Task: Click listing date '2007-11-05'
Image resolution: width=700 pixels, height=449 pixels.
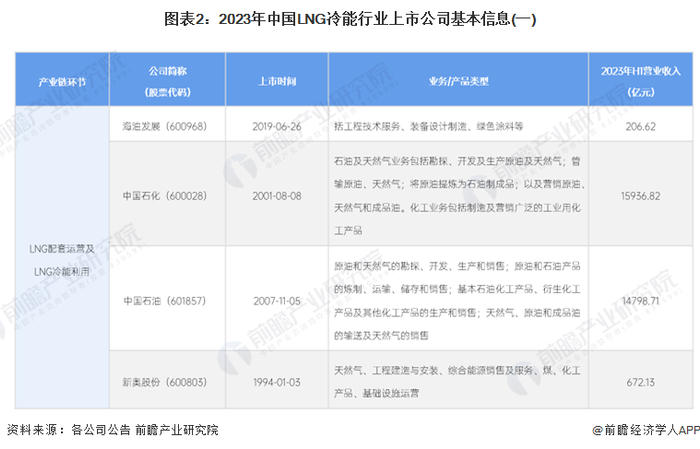Action: point(277,301)
